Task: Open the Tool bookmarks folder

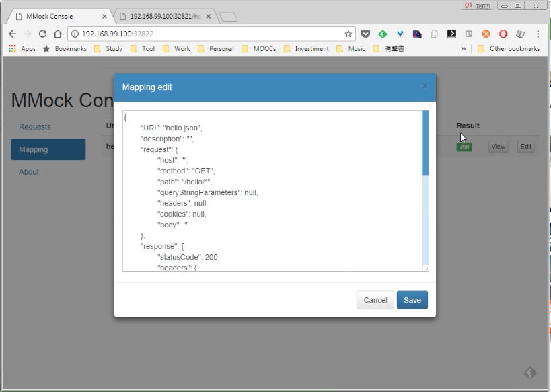Action: (x=143, y=48)
